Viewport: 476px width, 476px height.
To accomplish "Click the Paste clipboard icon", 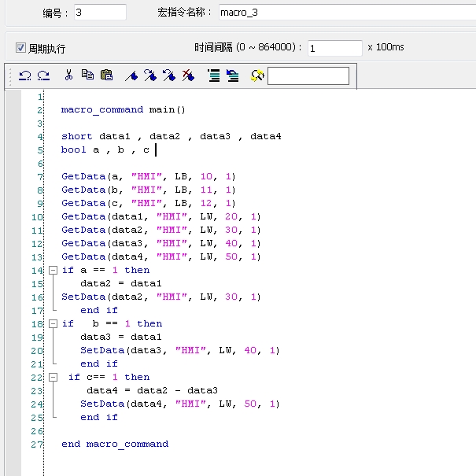I will click(106, 76).
